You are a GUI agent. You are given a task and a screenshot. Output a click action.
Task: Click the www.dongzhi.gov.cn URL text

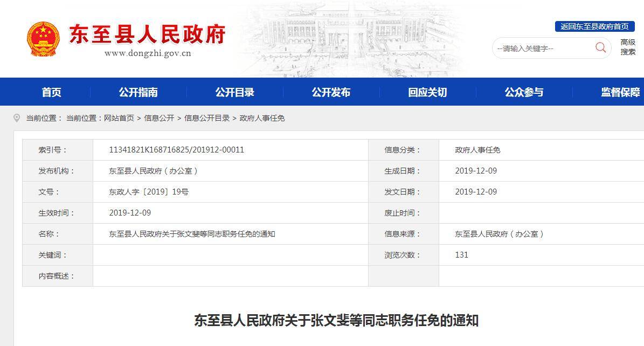tap(148, 53)
